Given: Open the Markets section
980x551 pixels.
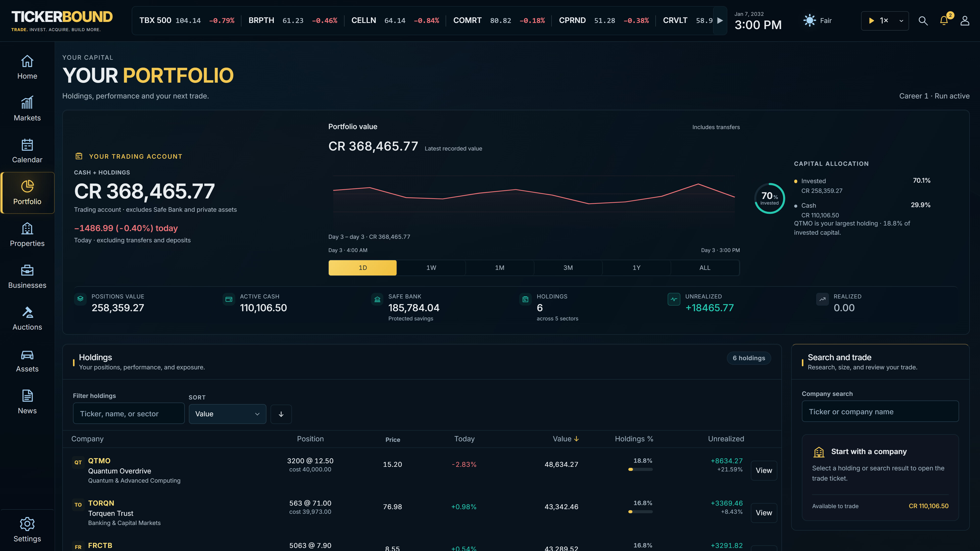Looking at the screenshot, I should pos(27,109).
